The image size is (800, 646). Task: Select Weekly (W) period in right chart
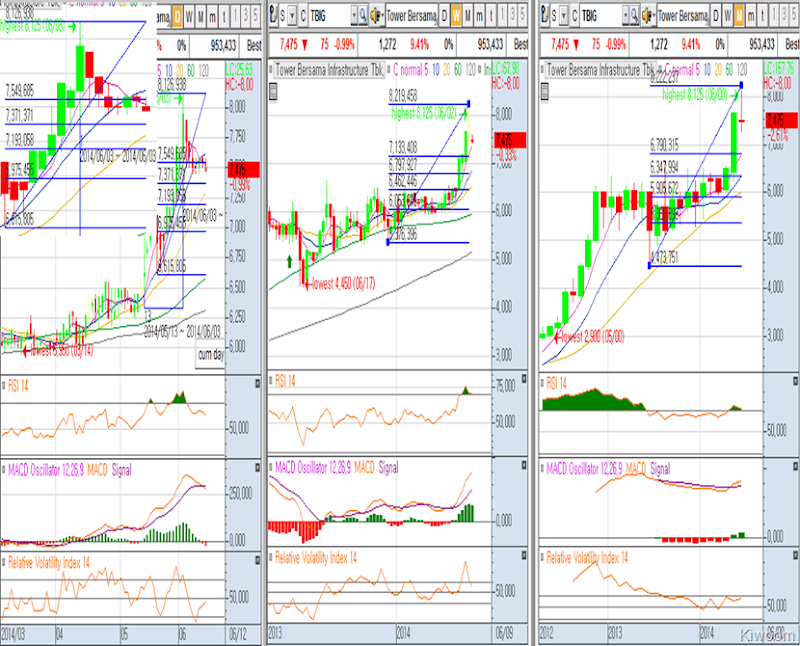point(728,16)
